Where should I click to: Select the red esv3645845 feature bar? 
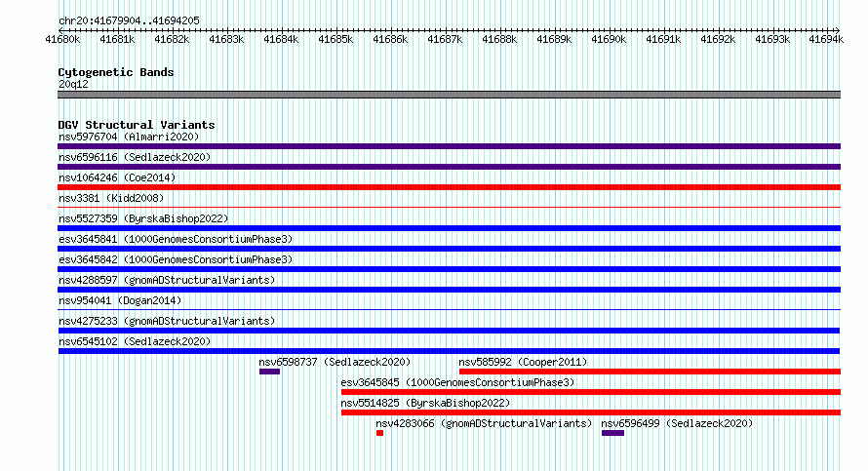(x=591, y=392)
